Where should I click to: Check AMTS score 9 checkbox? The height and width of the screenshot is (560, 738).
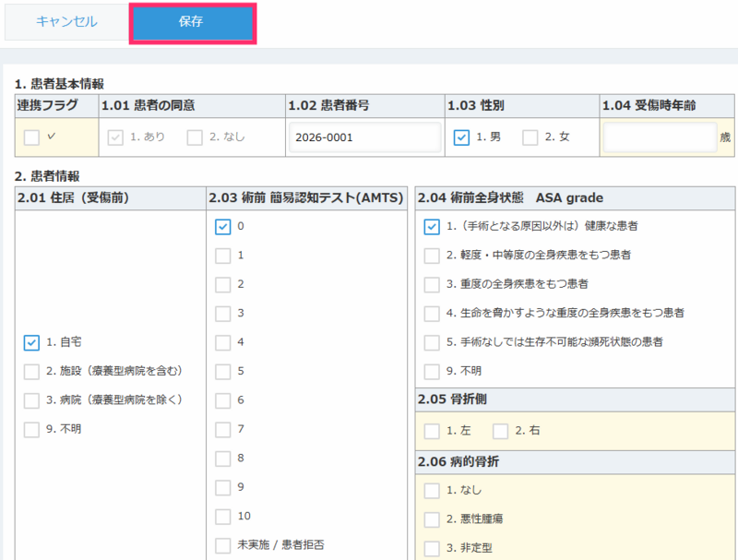[222, 487]
